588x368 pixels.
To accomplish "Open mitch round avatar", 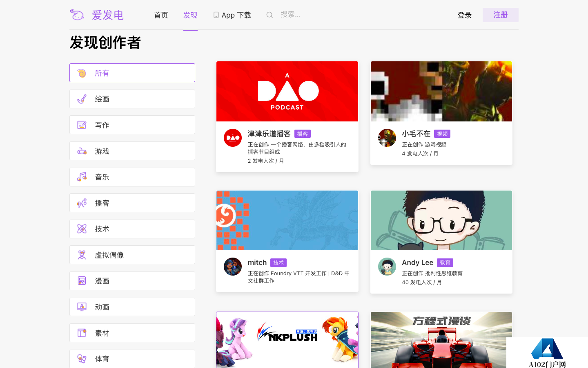I will tap(233, 267).
